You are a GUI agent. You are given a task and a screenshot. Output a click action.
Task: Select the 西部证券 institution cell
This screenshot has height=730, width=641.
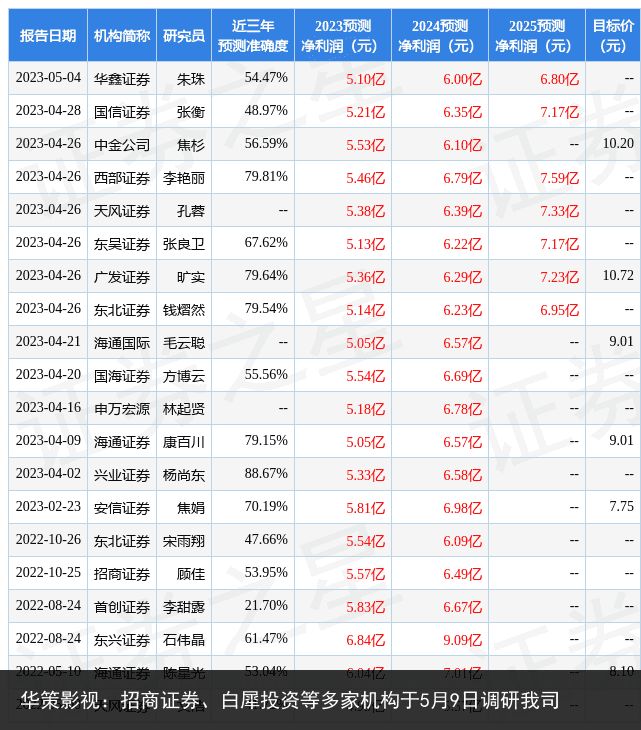click(122, 178)
